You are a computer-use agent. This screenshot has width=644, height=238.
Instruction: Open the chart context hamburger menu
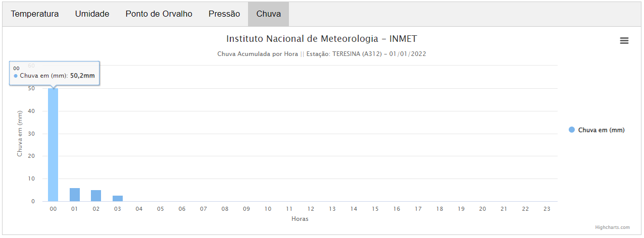624,41
